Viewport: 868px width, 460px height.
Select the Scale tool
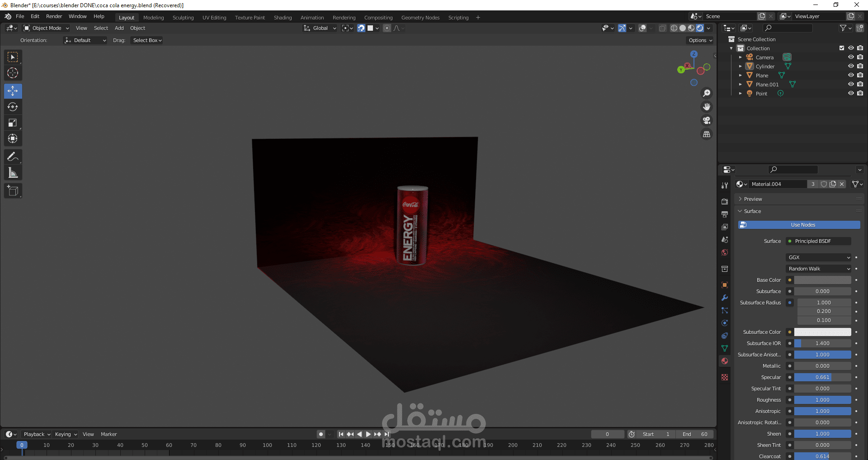click(13, 123)
